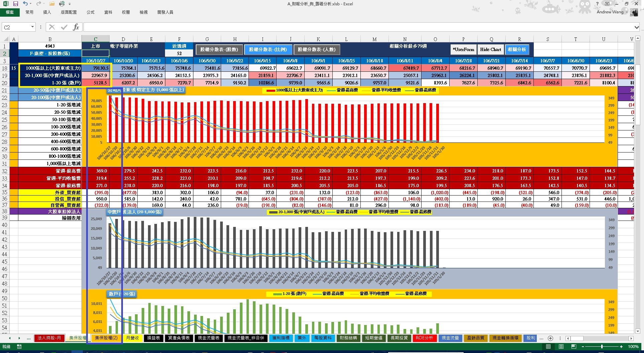Switch to 開發人員 ribbon tab
The image size is (644, 353).
165,12
